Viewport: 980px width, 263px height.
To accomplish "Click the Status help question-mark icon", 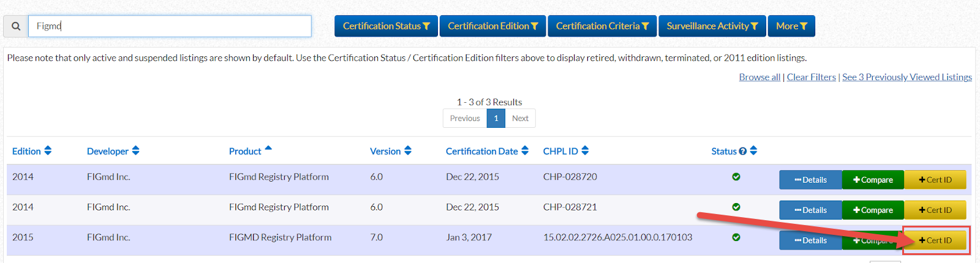I will click(742, 151).
